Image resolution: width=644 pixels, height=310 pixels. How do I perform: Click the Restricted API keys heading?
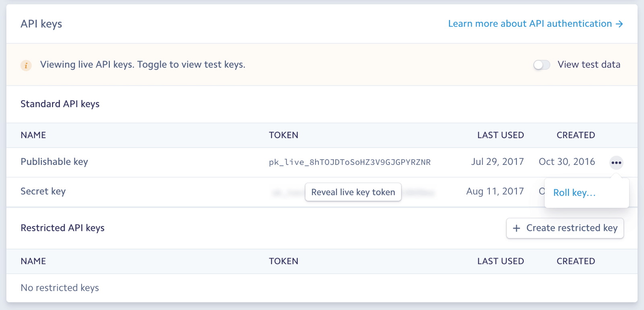[62, 228]
